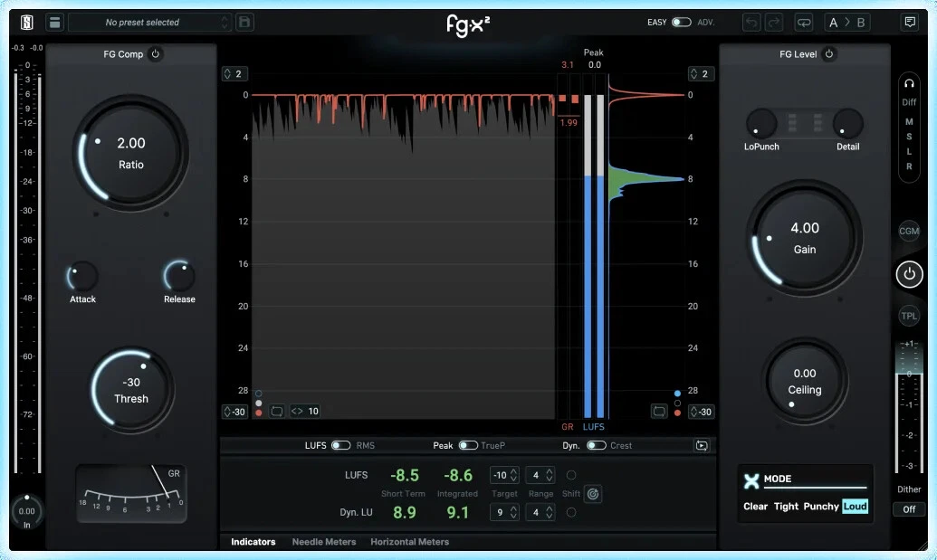Click the left graph loop icon

click(277, 412)
